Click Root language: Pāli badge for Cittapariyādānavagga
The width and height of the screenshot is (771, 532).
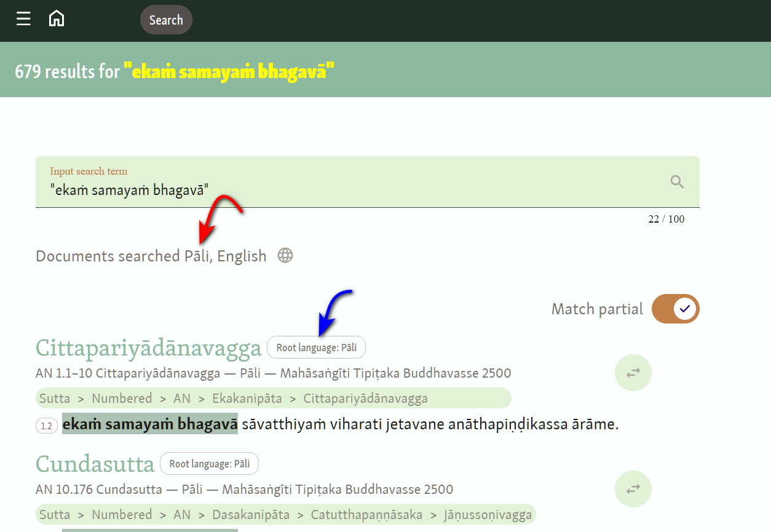(316, 347)
